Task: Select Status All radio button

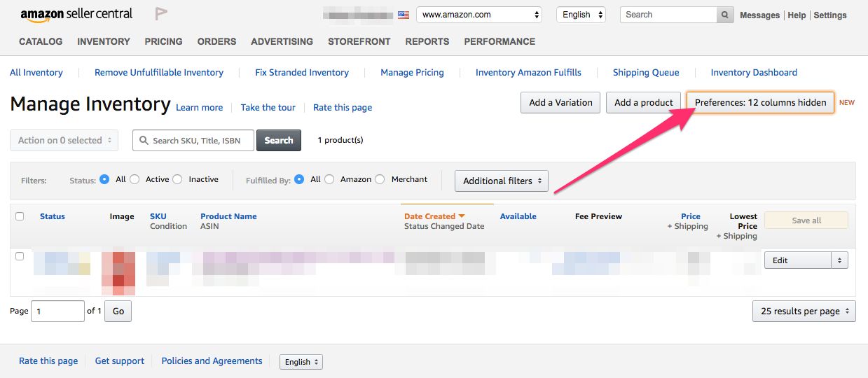Action: 104,179
